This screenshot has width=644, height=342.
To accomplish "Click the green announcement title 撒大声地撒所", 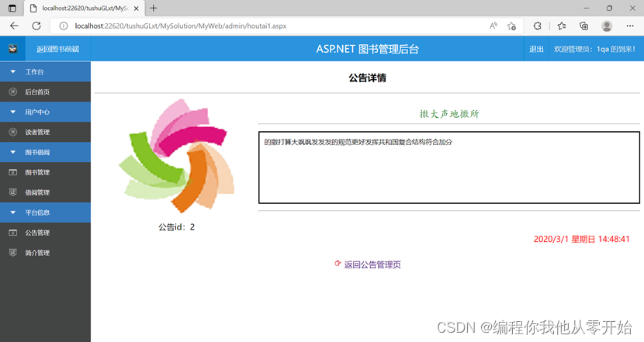I will (x=449, y=114).
